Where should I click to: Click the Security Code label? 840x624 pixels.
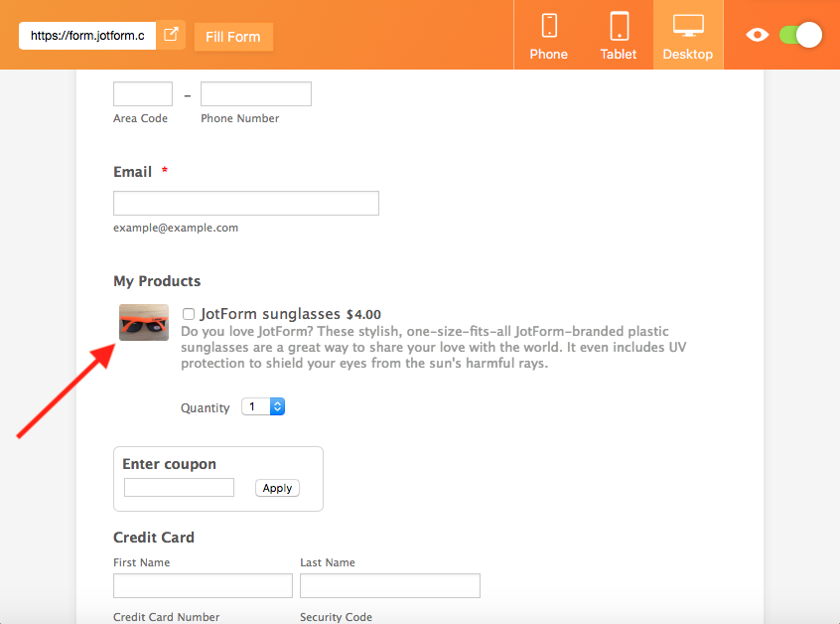[336, 617]
